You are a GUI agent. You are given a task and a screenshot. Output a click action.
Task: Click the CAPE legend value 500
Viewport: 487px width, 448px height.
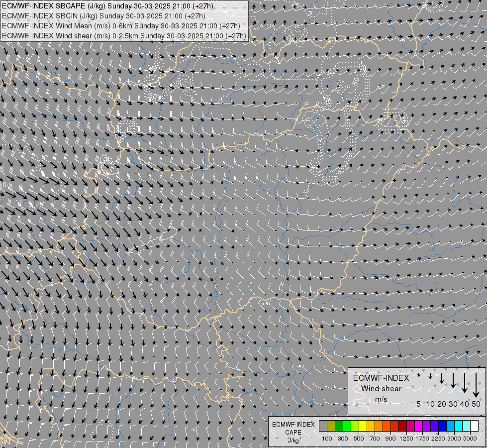359,439
